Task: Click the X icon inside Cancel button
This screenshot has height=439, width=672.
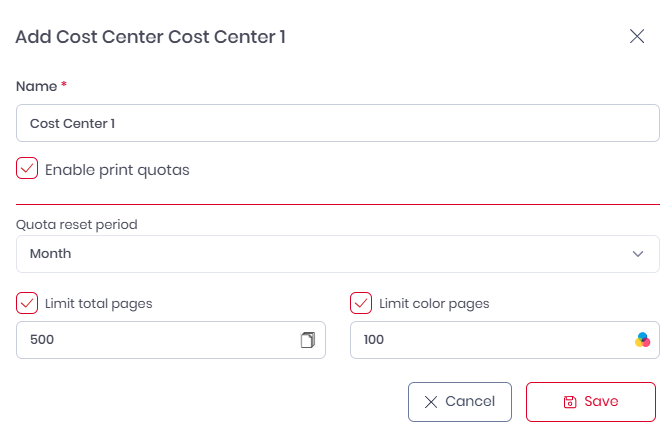Action: 431,402
